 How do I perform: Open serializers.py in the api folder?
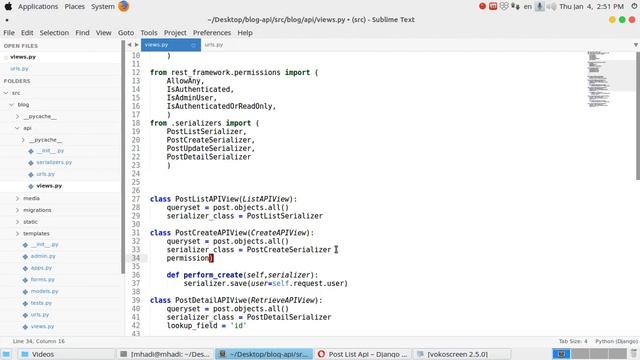[x=54, y=162]
